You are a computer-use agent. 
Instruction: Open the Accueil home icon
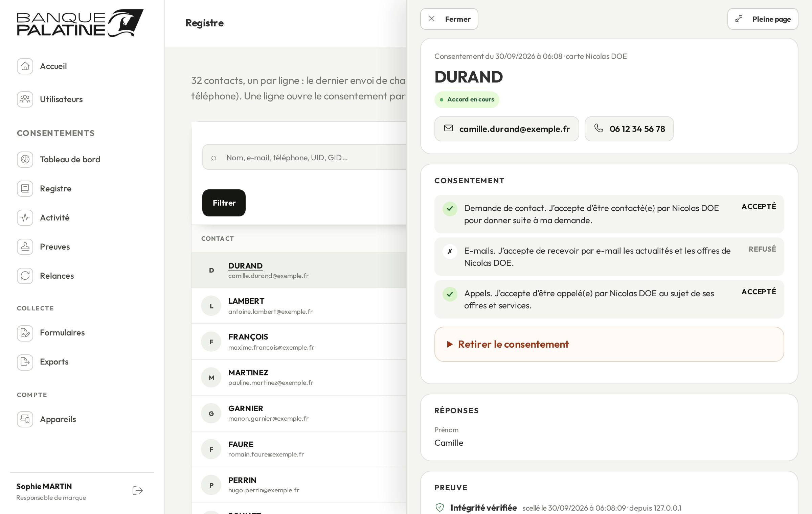[25, 66]
